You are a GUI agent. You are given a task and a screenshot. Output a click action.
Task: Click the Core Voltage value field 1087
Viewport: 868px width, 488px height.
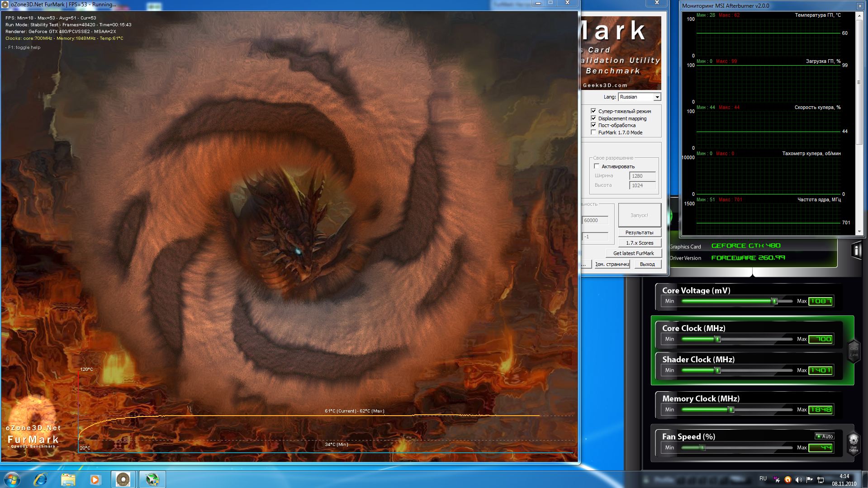click(821, 301)
